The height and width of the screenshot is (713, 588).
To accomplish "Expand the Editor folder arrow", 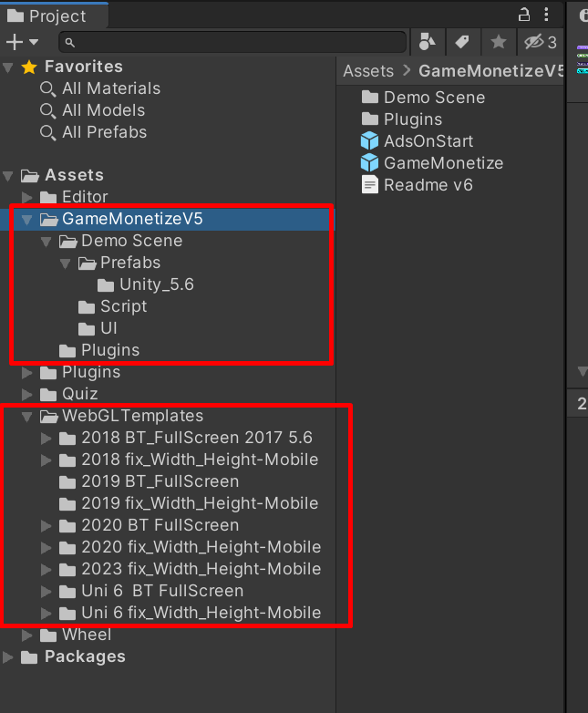I will [x=27, y=197].
